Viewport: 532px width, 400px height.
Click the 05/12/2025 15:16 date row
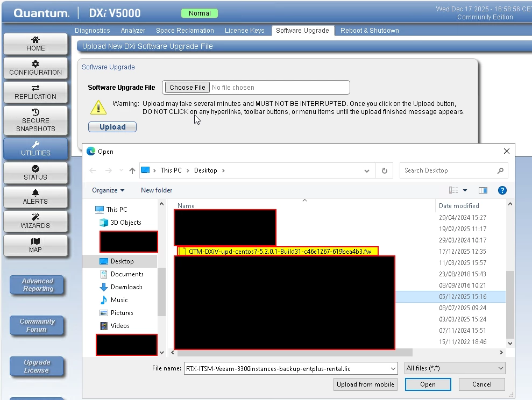(463, 297)
